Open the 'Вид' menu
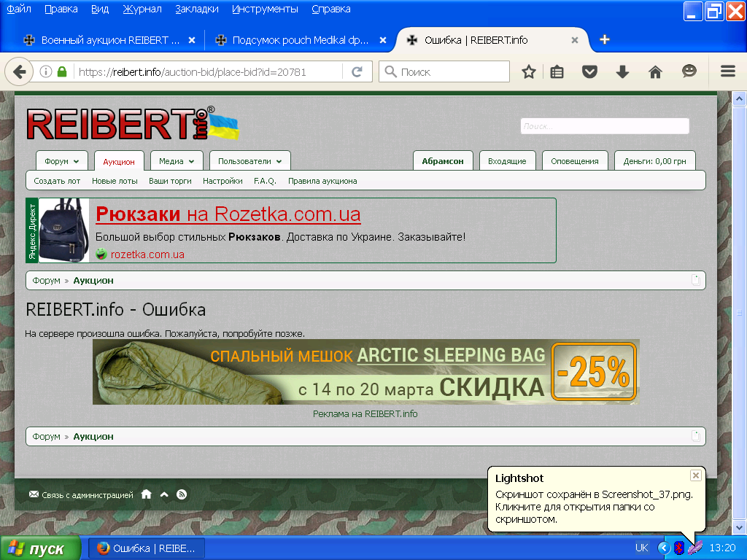The image size is (747, 560). tap(100, 9)
